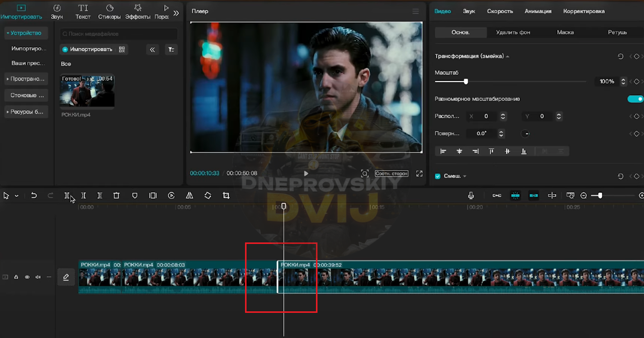Click the trash Delete icon
This screenshot has width=644, height=338.
click(116, 196)
